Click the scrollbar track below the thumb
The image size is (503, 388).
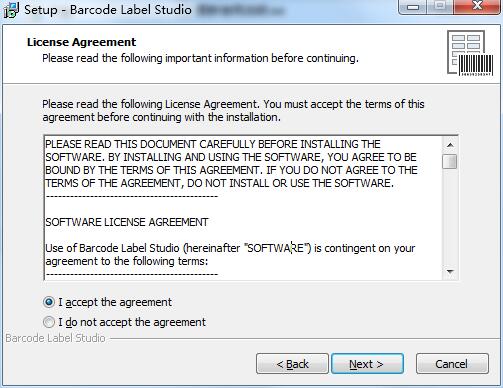pyautogui.click(x=450, y=217)
